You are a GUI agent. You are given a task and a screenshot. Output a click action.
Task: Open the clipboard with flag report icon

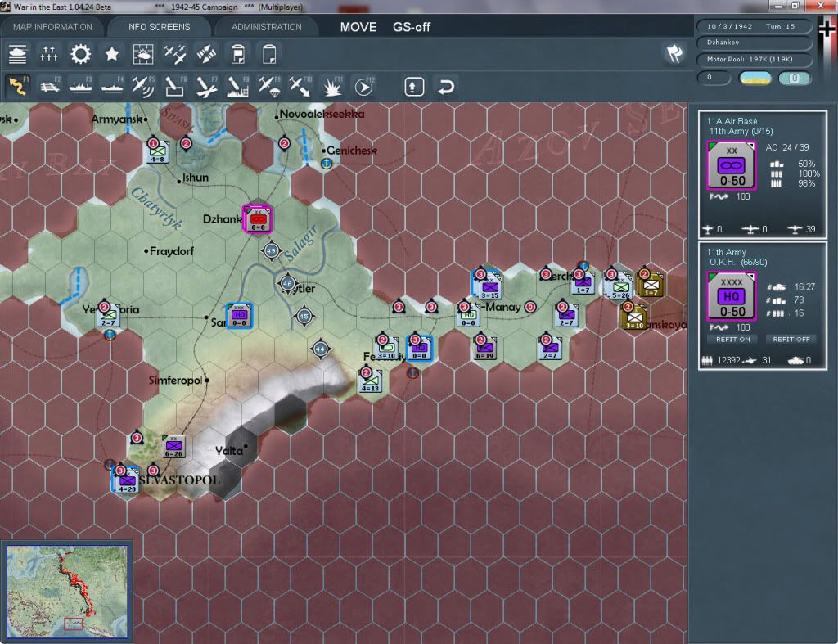coord(238,54)
